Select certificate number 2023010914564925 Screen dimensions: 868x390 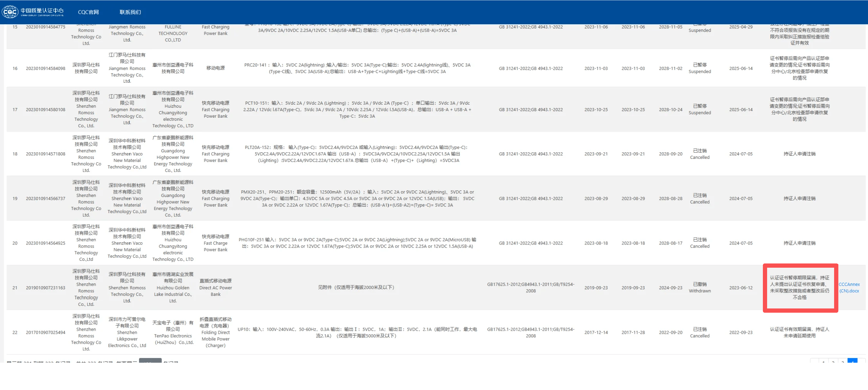(x=45, y=243)
